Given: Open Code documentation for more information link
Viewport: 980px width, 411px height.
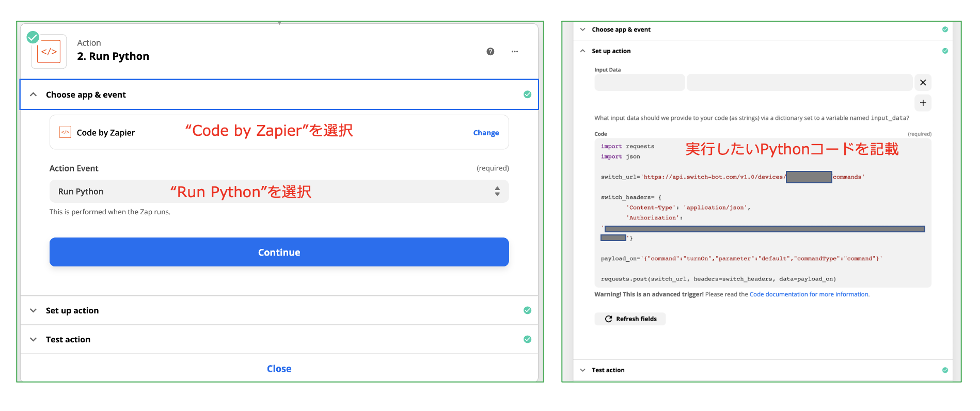Looking at the screenshot, I should click(809, 294).
